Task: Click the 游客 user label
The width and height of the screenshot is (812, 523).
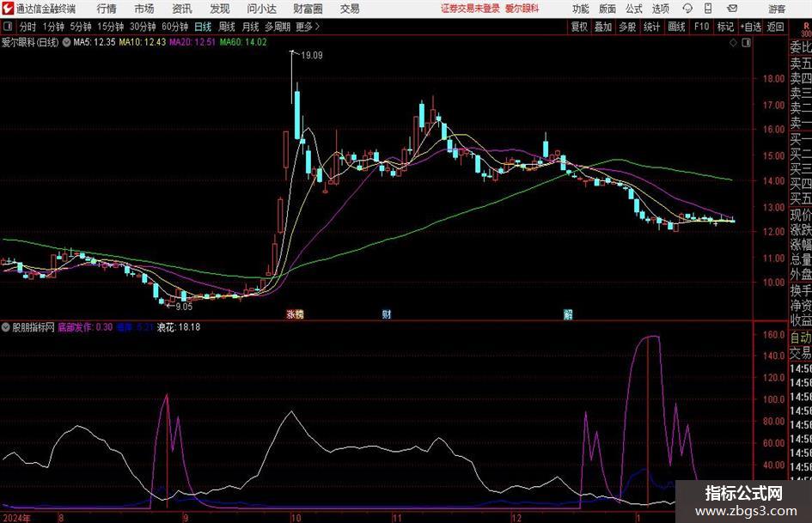Action: coord(777,9)
